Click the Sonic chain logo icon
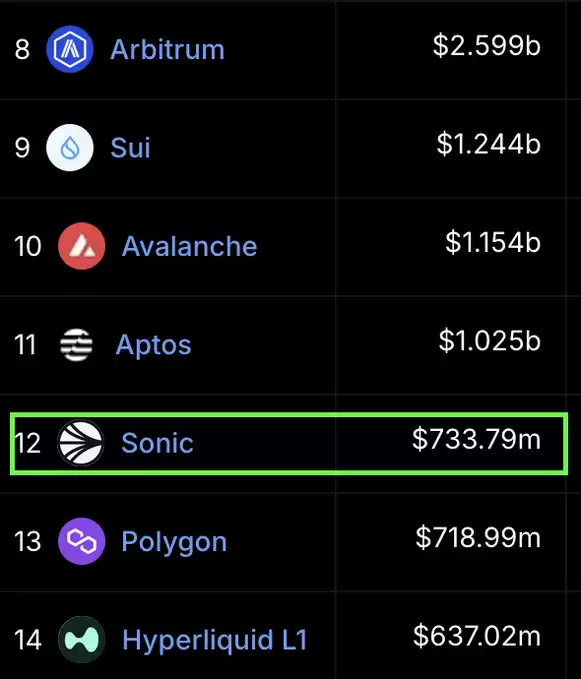This screenshot has width=581, height=679. tap(81, 443)
